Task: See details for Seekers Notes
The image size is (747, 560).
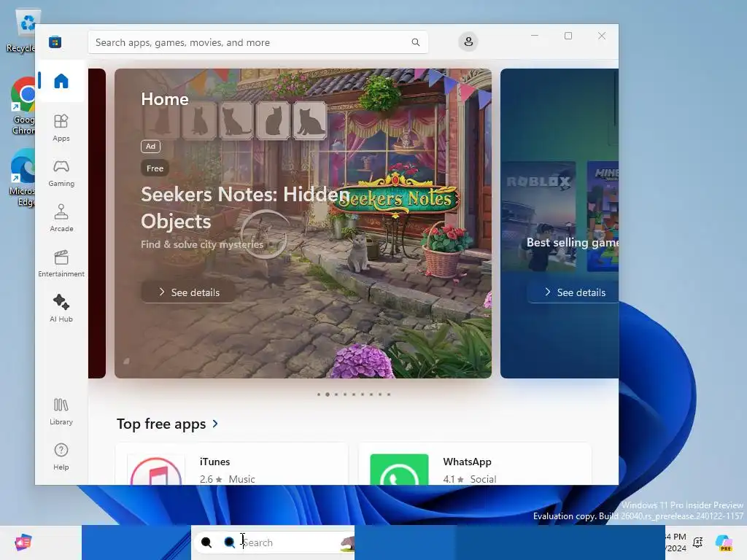Action: click(x=189, y=292)
